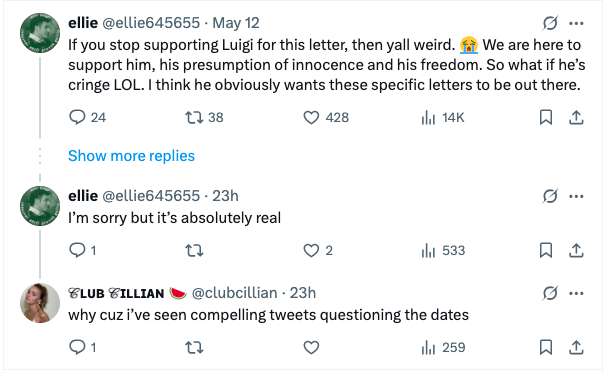
Task: Bookmark the "absolutely real" reply
Action: coord(546,251)
